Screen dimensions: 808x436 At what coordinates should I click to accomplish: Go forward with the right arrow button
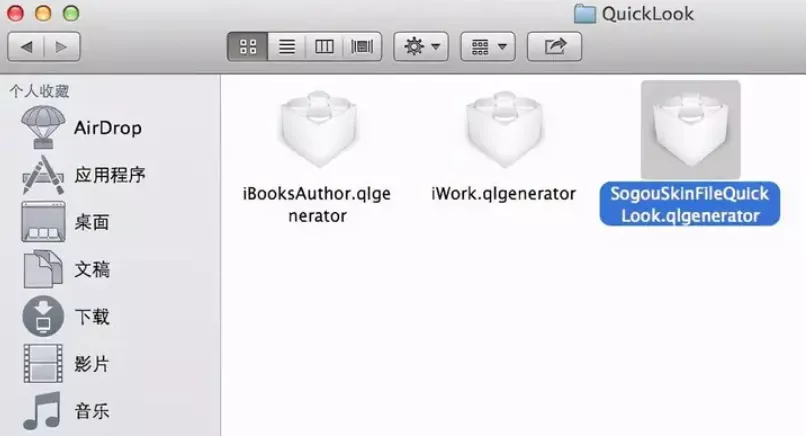click(x=62, y=47)
